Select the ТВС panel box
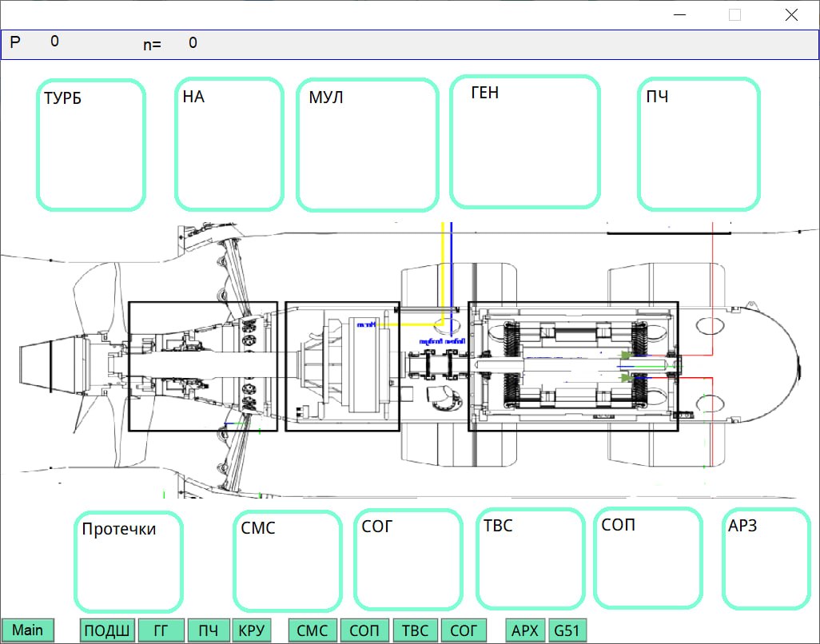 (530, 559)
